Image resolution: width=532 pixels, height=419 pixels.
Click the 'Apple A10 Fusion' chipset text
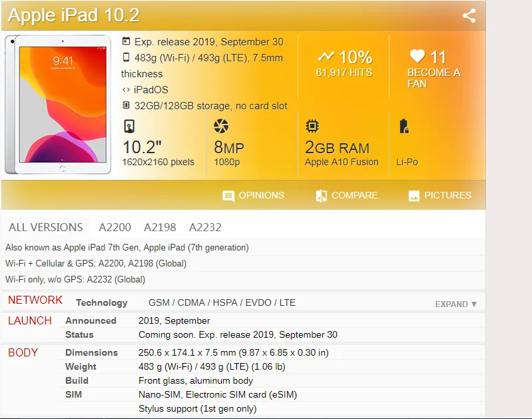(342, 162)
